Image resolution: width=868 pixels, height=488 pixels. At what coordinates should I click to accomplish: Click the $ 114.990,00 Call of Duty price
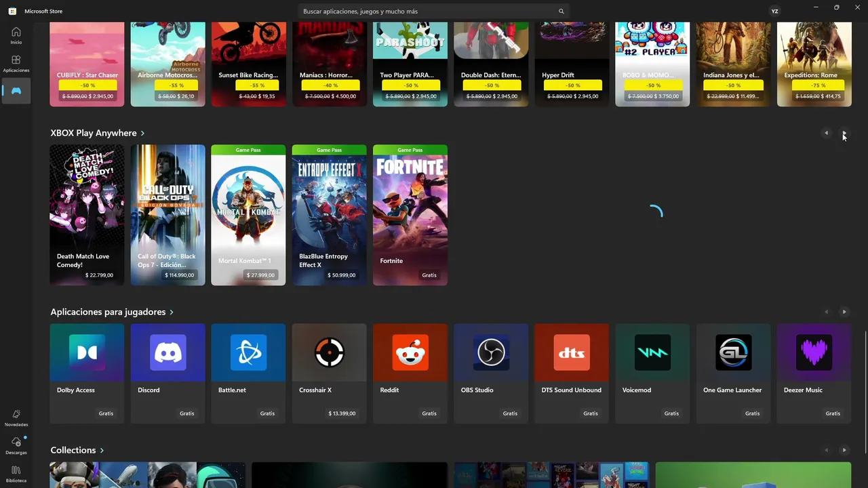click(x=179, y=275)
